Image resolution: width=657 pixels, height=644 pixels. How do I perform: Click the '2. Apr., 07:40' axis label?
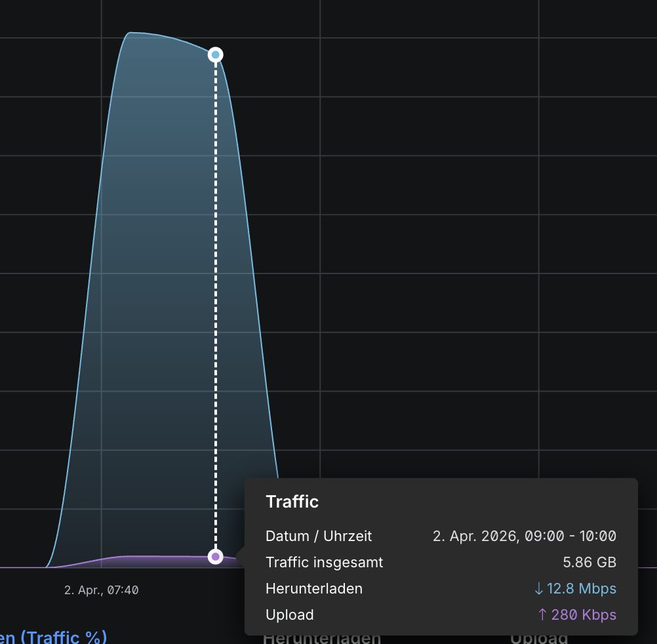[102, 590]
